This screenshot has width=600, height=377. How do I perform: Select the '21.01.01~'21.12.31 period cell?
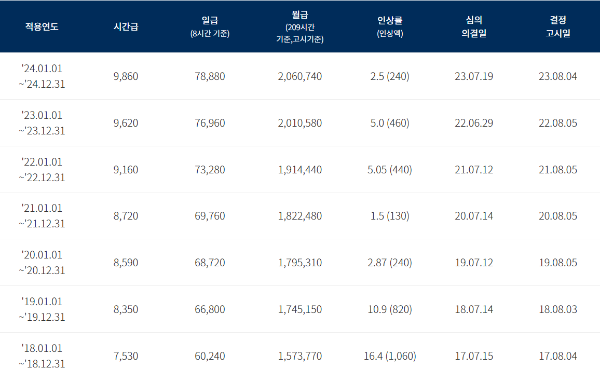pos(42,216)
